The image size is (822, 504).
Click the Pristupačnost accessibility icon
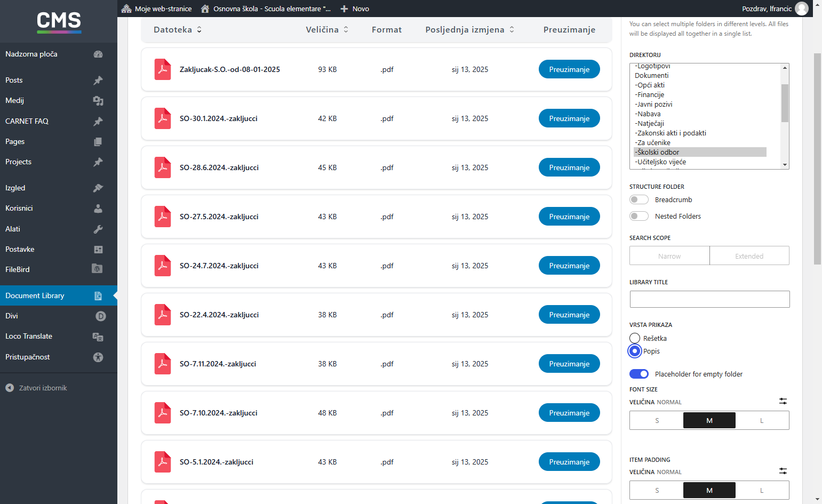coord(98,357)
